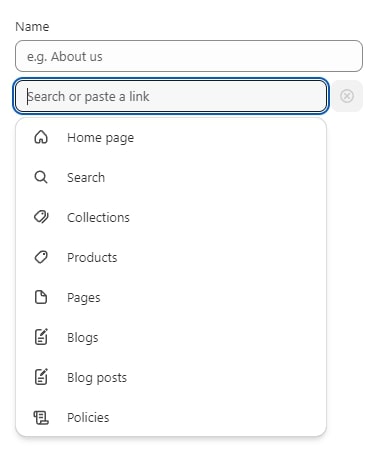Viewport: 376px width, 464px height.
Task: Click the Blog posts edit-note icon
Action: (41, 377)
